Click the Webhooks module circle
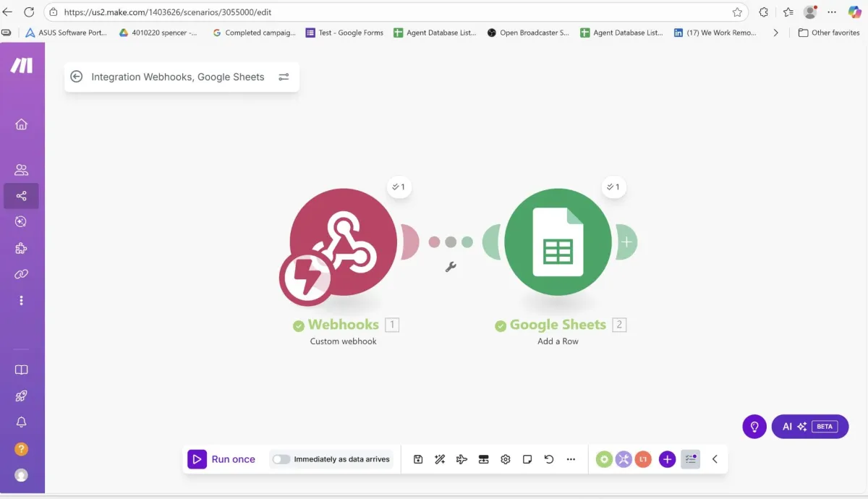868x499 pixels. (x=344, y=242)
